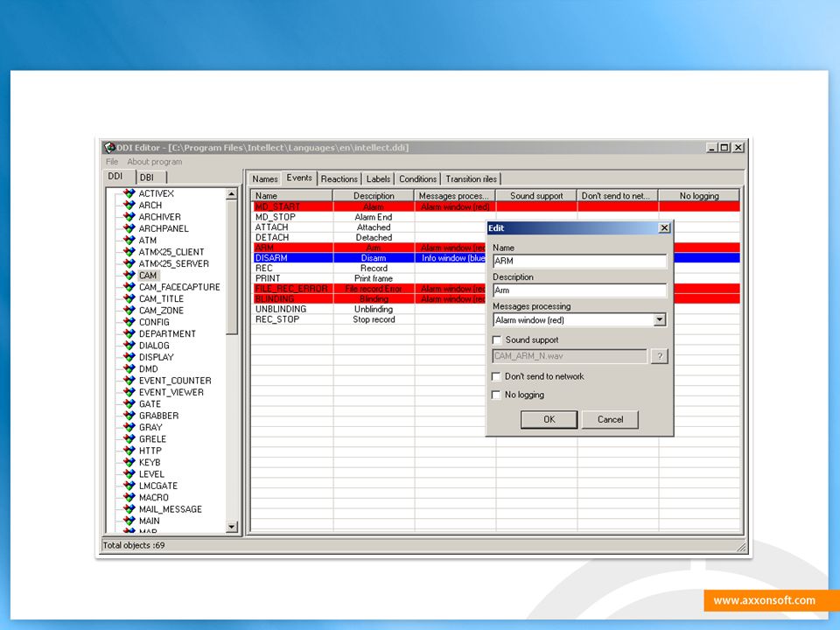Click the EVENT_VIEWER object icon
This screenshot has height=630, width=840.
click(129, 392)
